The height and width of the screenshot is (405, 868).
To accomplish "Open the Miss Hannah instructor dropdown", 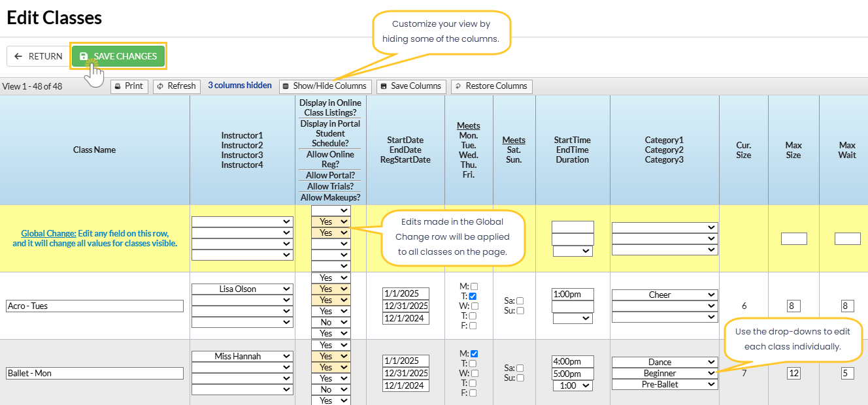I will [242, 356].
